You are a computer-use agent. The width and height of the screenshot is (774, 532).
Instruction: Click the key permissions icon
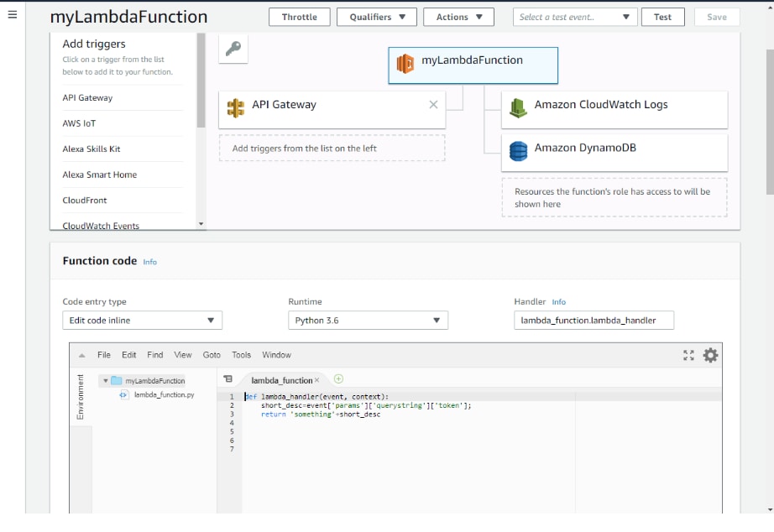pos(233,49)
